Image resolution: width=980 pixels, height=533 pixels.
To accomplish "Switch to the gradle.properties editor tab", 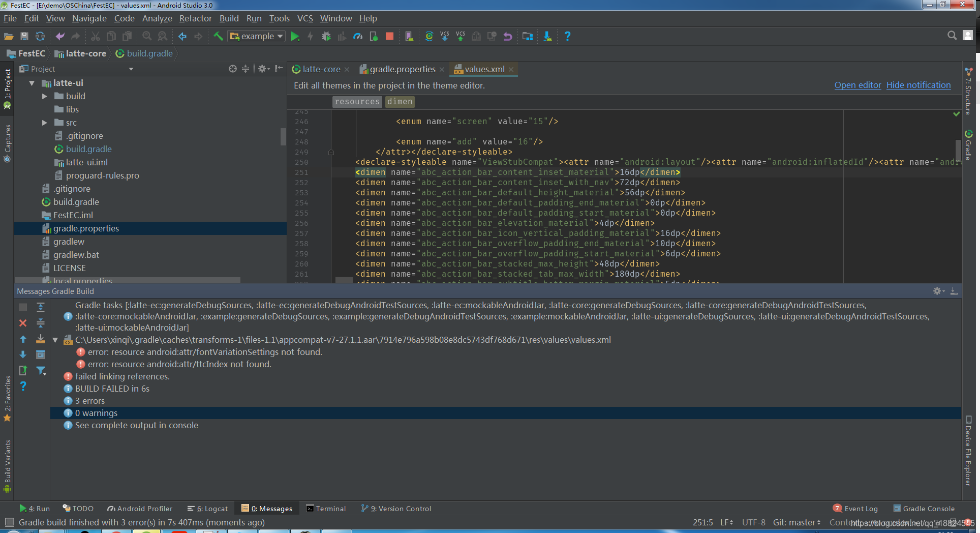I will click(402, 69).
